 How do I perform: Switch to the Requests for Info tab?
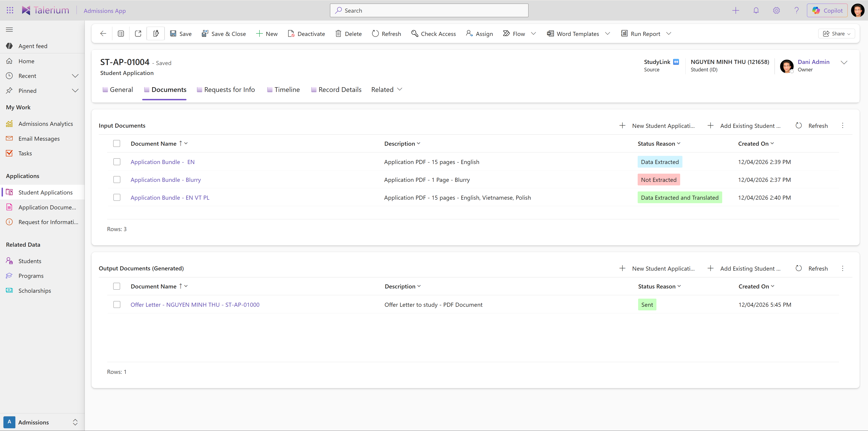click(229, 90)
